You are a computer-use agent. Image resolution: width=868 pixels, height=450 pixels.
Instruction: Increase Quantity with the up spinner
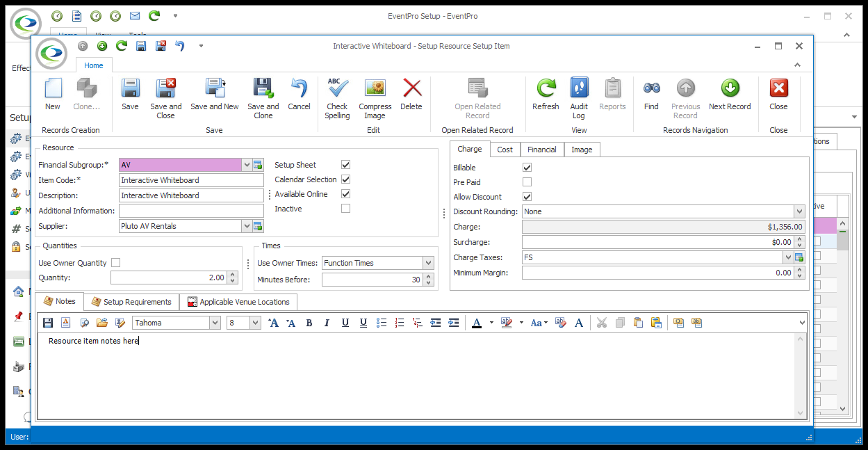[x=233, y=274]
